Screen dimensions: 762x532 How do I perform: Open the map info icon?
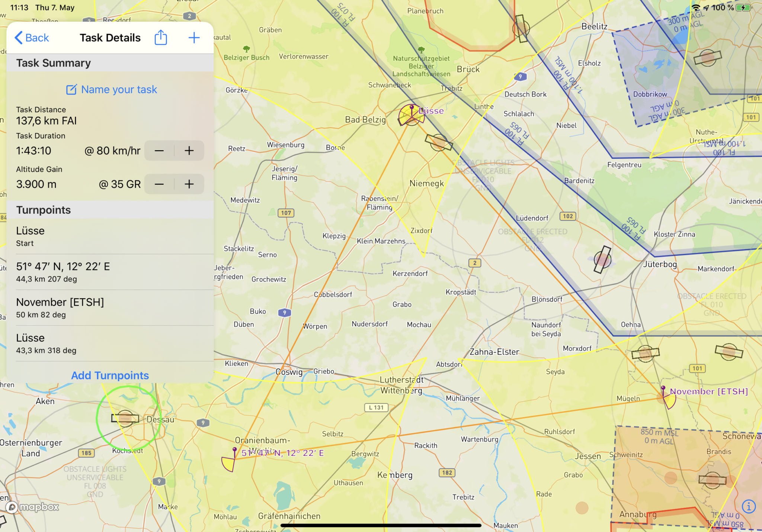pos(748,506)
